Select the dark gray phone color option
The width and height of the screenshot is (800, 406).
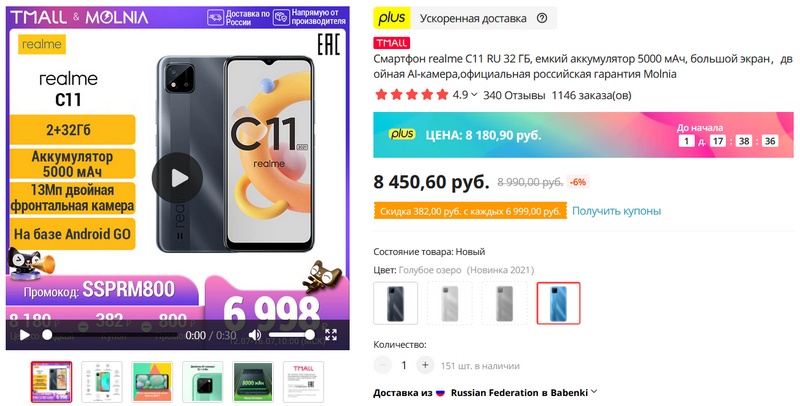395,303
